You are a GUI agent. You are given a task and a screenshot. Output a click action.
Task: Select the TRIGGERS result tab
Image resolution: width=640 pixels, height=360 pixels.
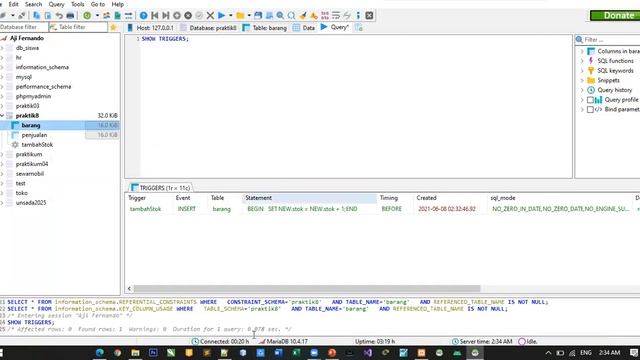pyautogui.click(x=160, y=188)
